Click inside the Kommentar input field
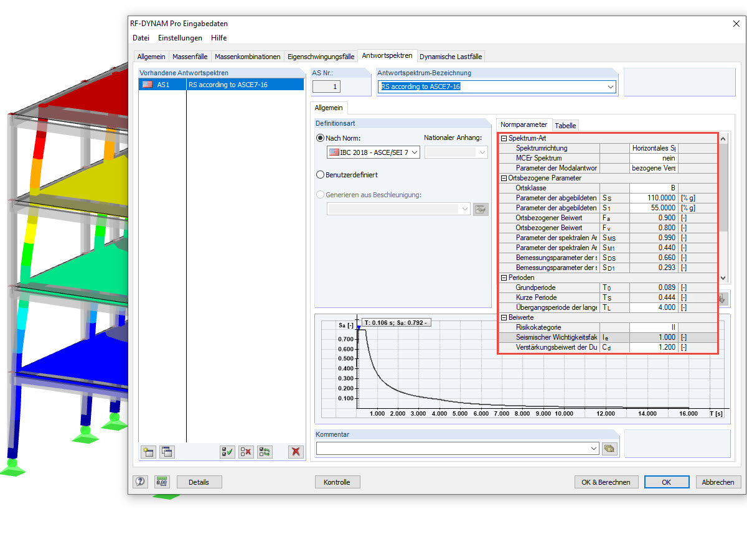This screenshot has height=560, width=747. point(454,447)
